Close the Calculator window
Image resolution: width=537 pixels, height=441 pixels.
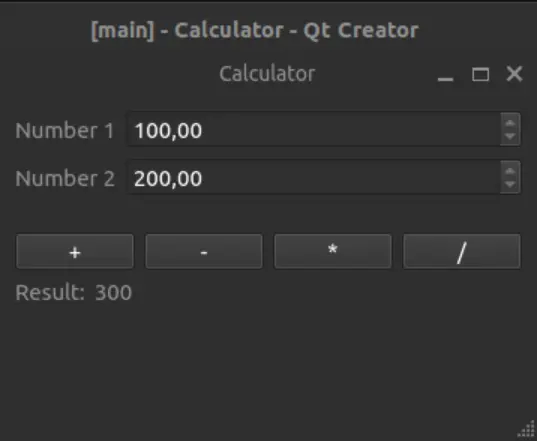click(x=514, y=74)
